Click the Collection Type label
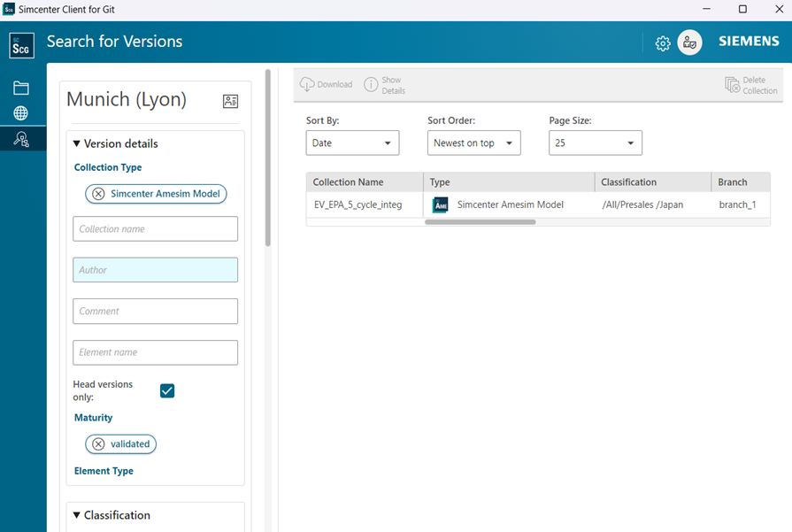The image size is (792, 532). pos(108,167)
